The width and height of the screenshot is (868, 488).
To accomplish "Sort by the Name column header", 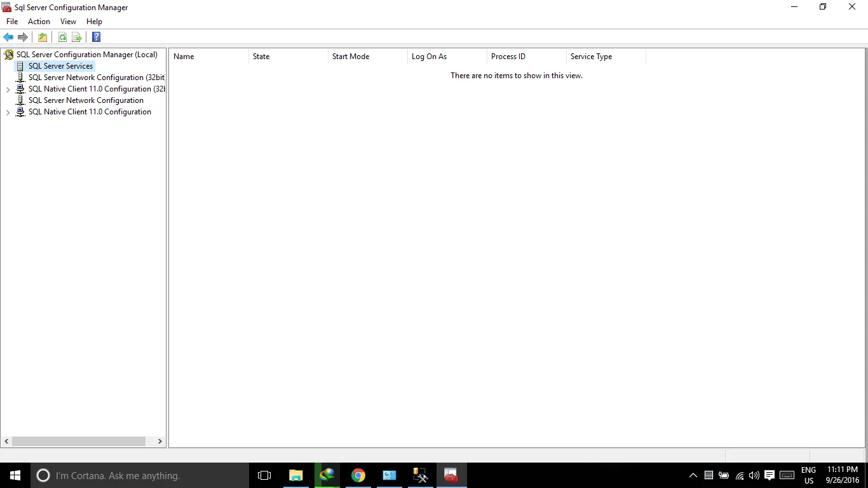I will point(209,57).
